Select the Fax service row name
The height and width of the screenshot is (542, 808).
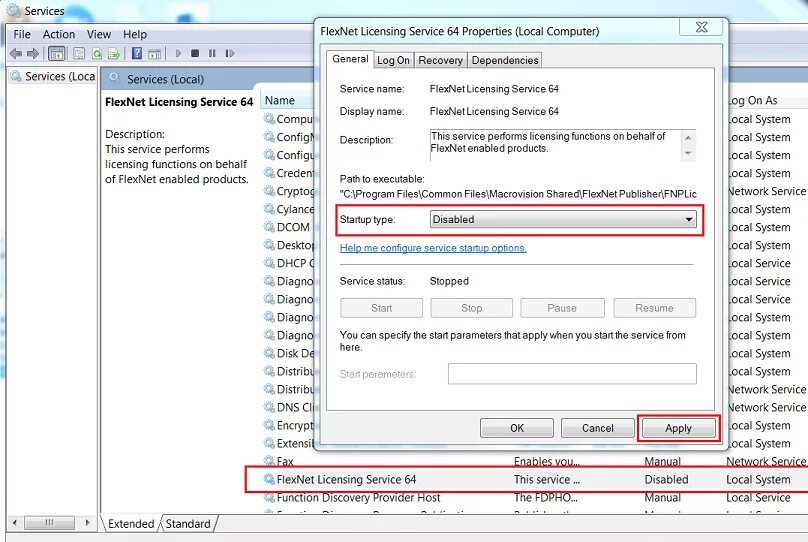point(285,461)
